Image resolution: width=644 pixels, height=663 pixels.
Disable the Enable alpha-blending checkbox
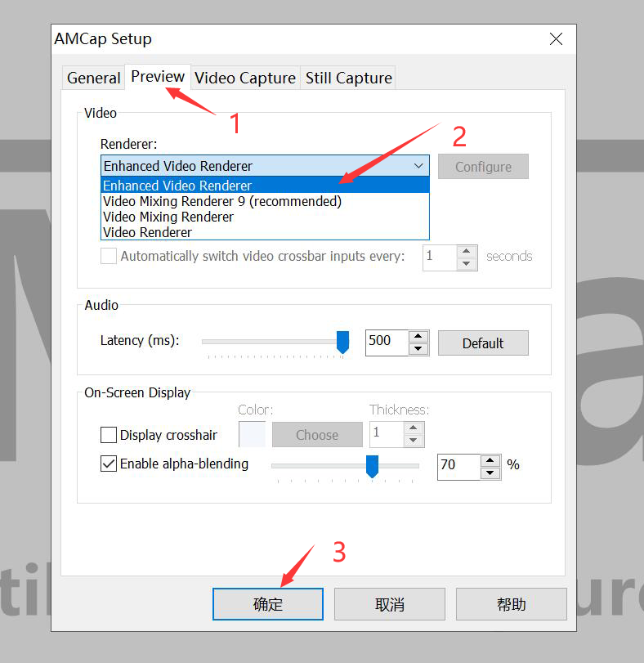click(x=109, y=464)
